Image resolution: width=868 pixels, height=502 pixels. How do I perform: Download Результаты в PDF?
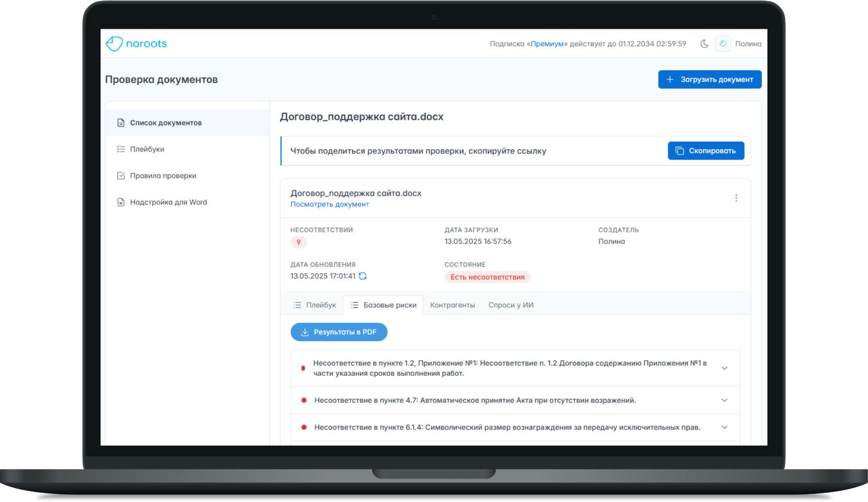coord(339,332)
